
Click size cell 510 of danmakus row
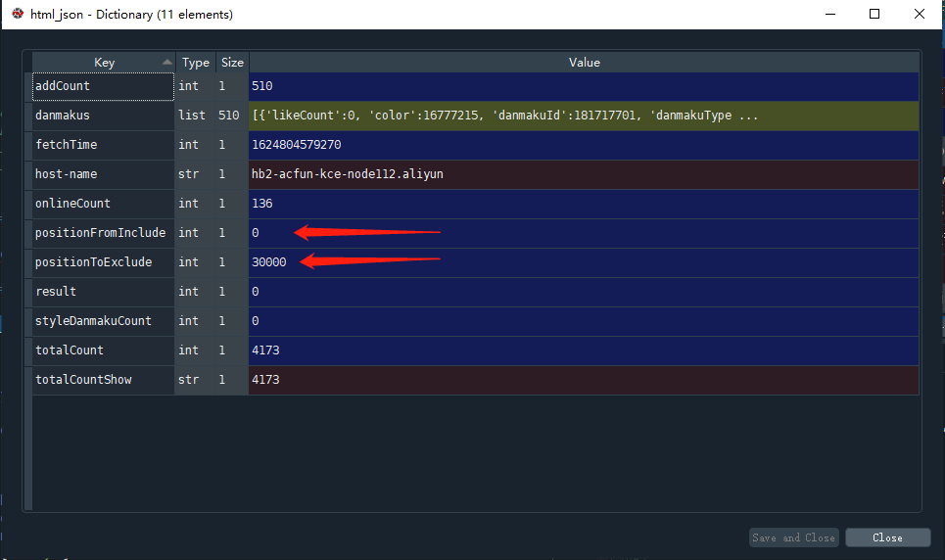click(231, 116)
